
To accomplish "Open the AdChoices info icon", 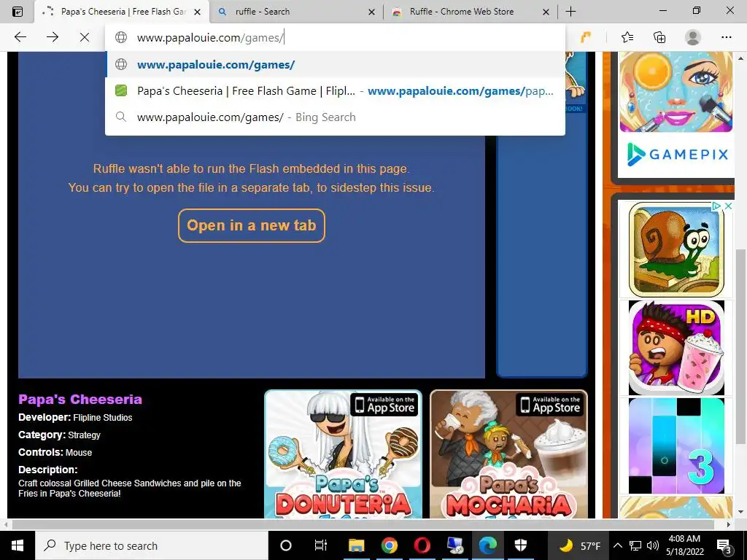I will [716, 206].
